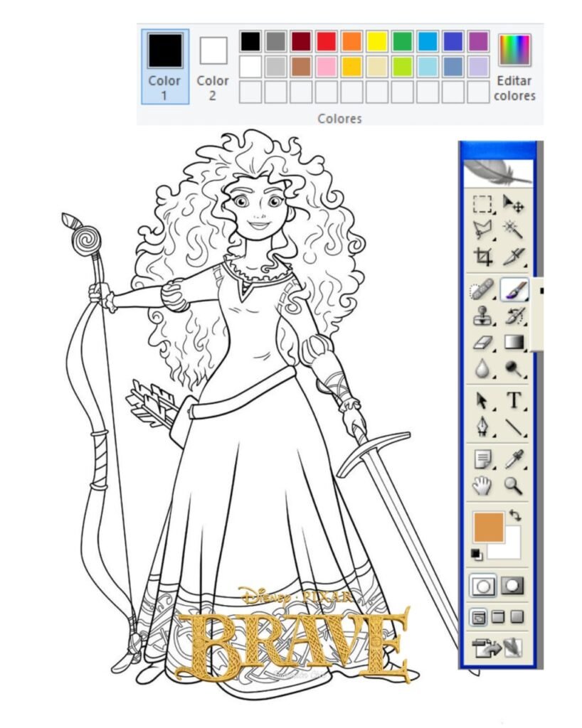Pick the dark red palette swatch

(301, 41)
